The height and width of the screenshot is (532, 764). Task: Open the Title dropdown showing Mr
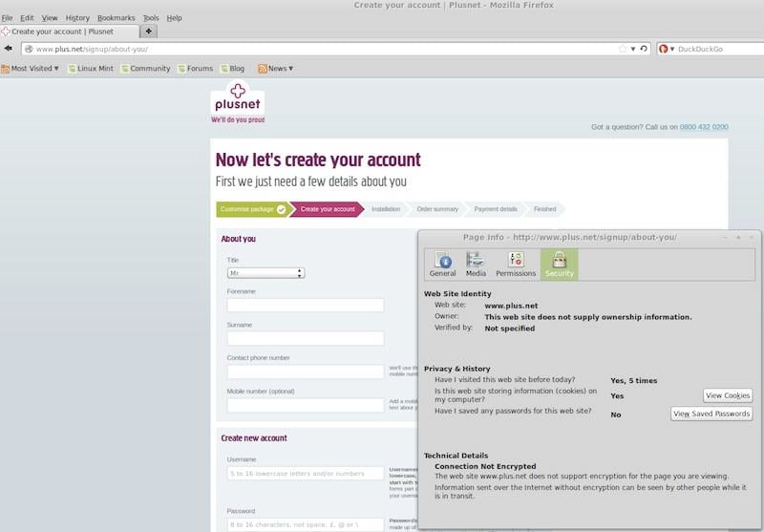(266, 273)
